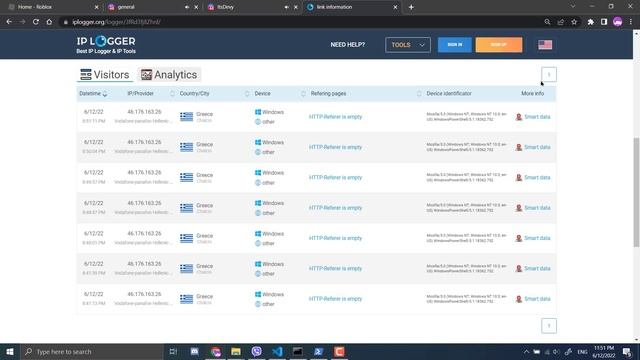Open the Chrome three-dot menu
The image size is (640, 360).
631,22
